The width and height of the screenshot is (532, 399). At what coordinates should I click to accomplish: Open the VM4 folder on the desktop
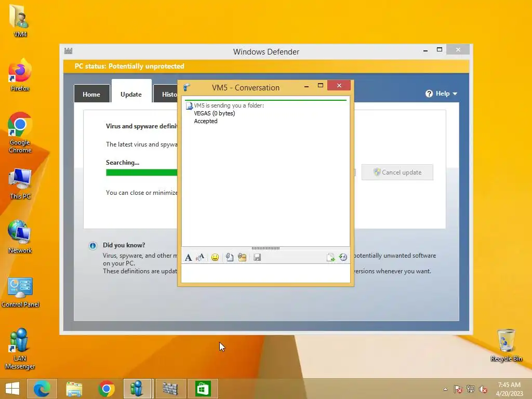point(20,20)
